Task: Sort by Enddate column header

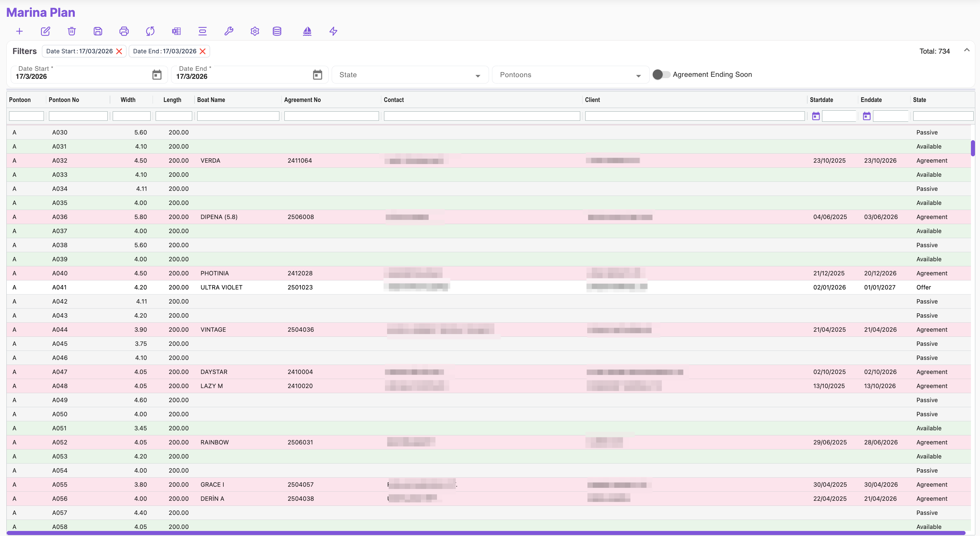Action: (871, 100)
